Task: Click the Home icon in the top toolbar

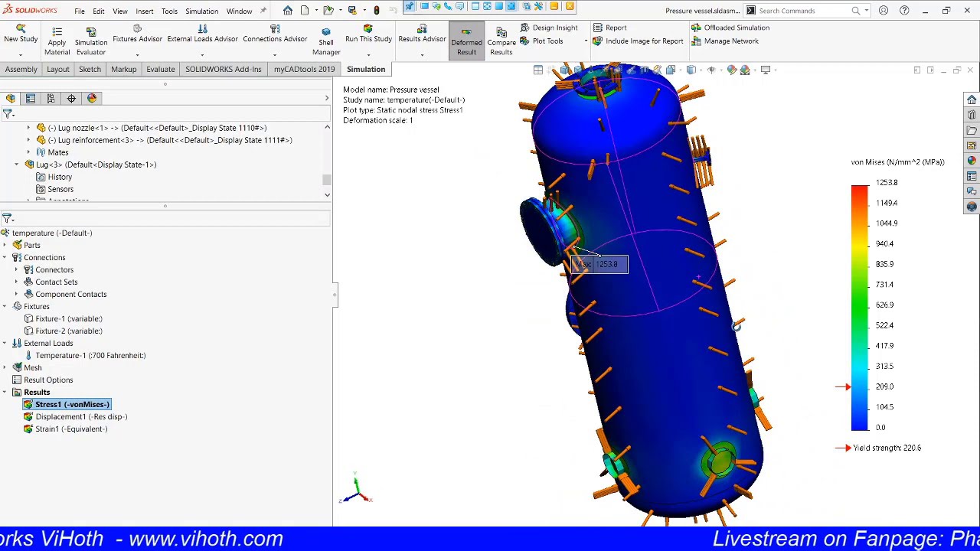Action: [287, 10]
